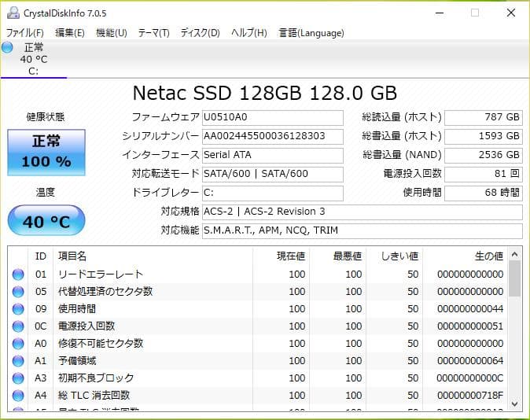
Task: Click power-on hours value 68 時間
Action: click(484, 193)
